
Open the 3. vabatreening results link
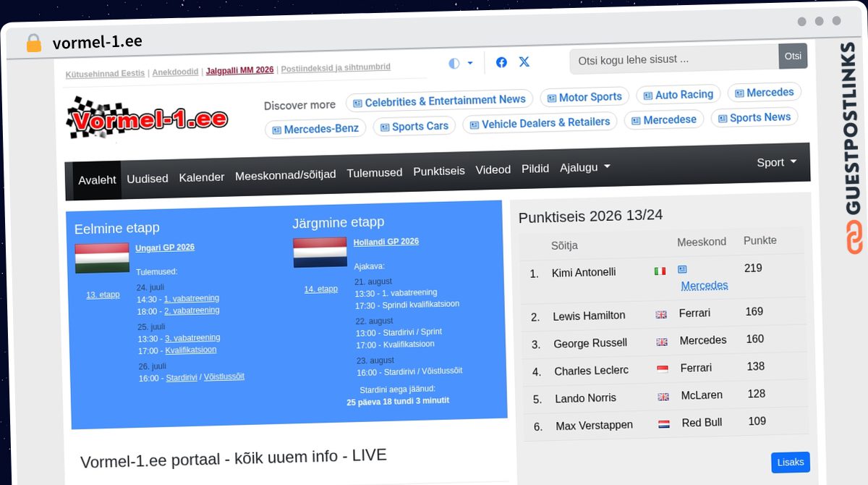[192, 338]
